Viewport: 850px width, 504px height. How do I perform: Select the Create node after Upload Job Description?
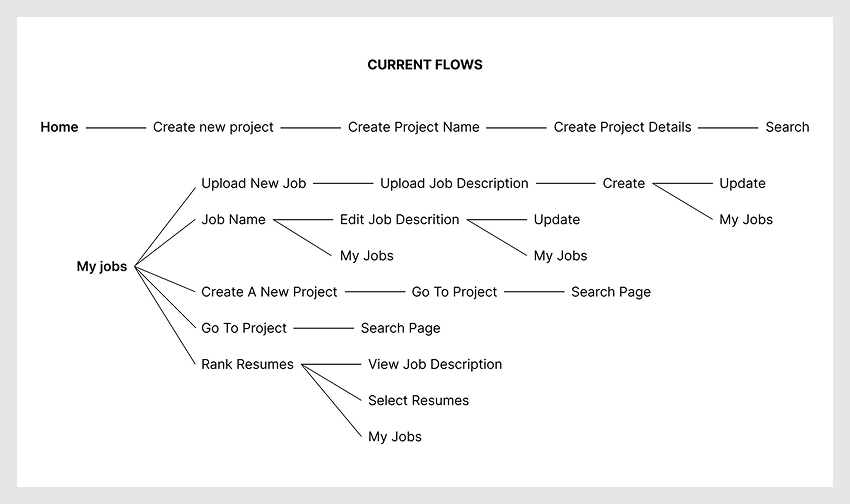623,183
